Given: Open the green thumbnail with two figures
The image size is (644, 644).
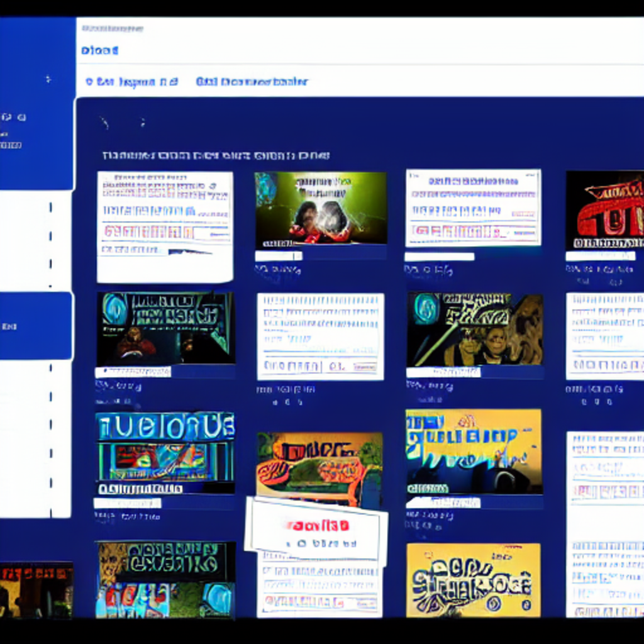Looking at the screenshot, I should point(321,209).
